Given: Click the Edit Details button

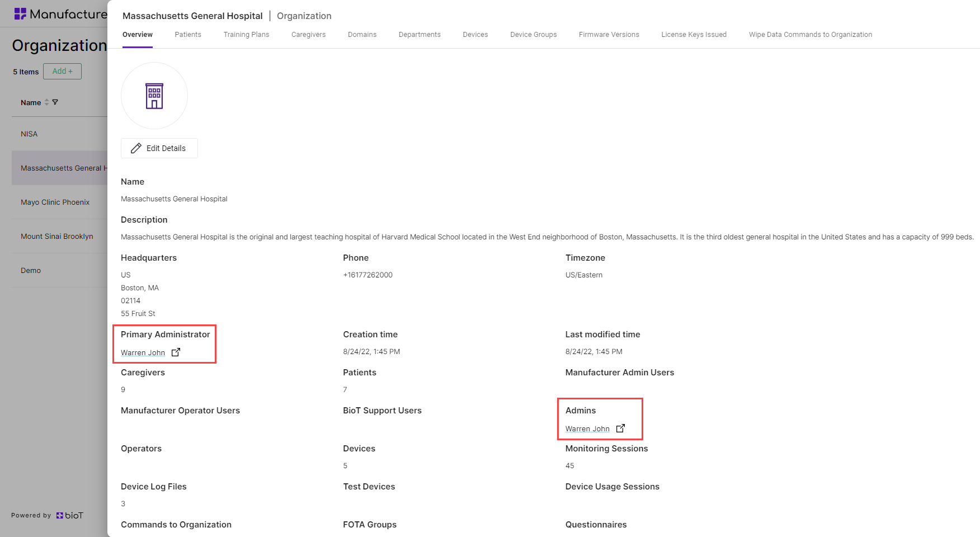Looking at the screenshot, I should [x=159, y=148].
